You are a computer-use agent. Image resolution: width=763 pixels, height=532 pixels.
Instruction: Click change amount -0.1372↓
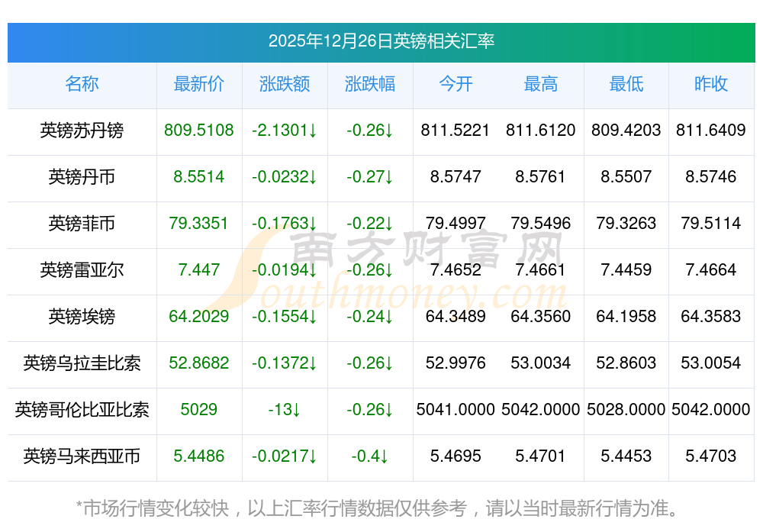(x=285, y=363)
